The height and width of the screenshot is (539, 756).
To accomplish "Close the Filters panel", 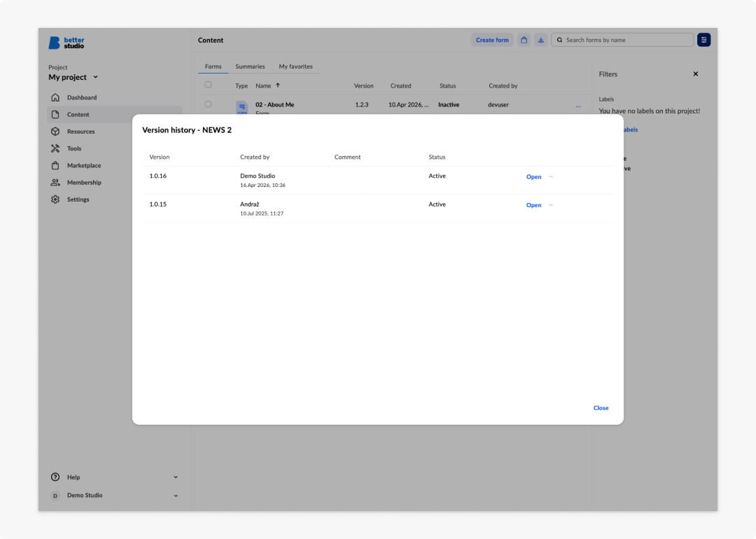I will coord(696,73).
